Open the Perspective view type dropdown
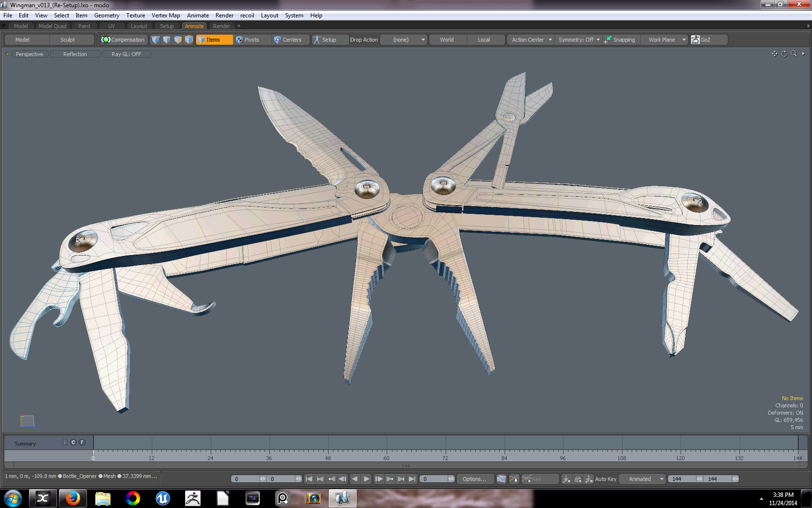 (x=29, y=54)
